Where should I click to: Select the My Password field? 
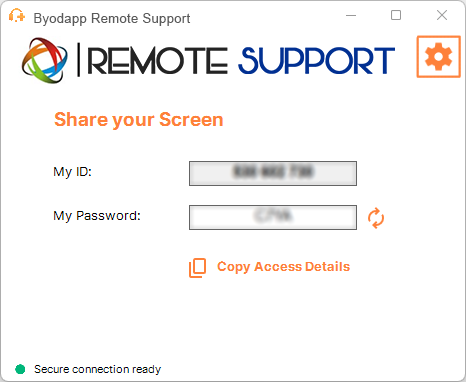(273, 217)
